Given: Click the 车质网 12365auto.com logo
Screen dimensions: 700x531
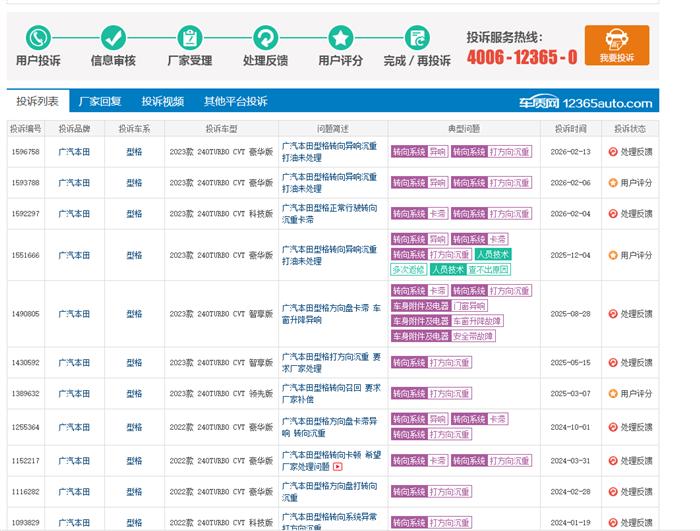Looking at the screenshot, I should (x=585, y=103).
